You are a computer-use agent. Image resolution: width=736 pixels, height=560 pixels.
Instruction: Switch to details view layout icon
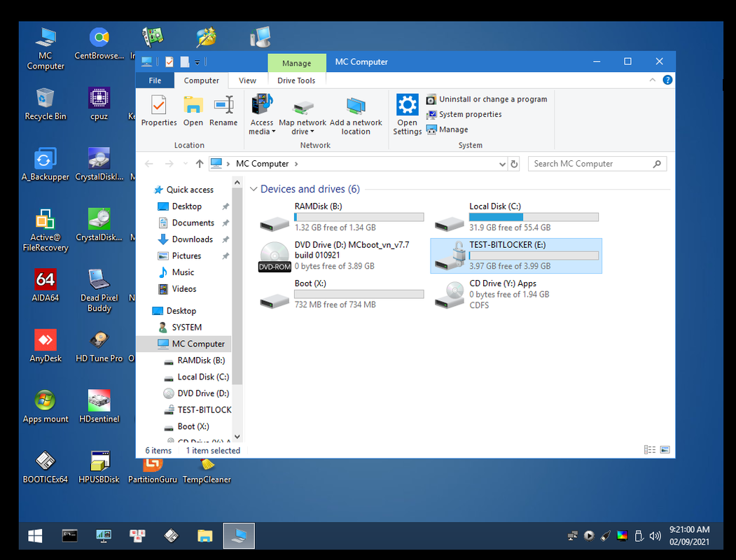tap(650, 450)
